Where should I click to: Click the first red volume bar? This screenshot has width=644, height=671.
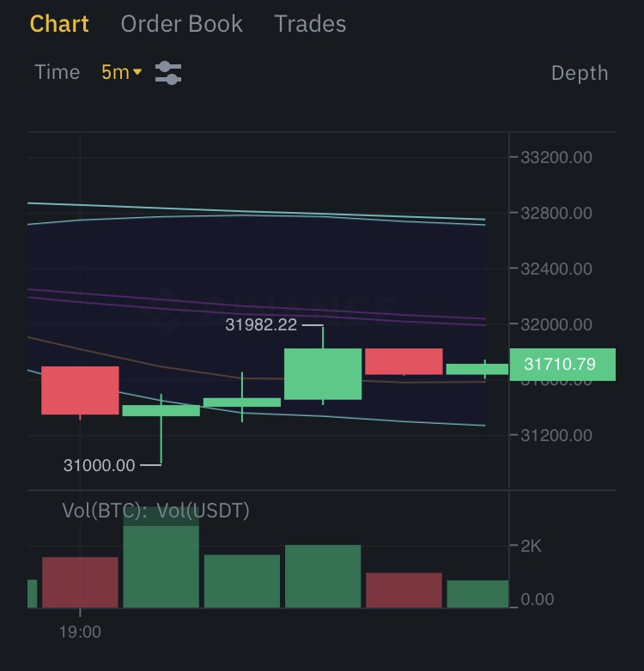80,582
